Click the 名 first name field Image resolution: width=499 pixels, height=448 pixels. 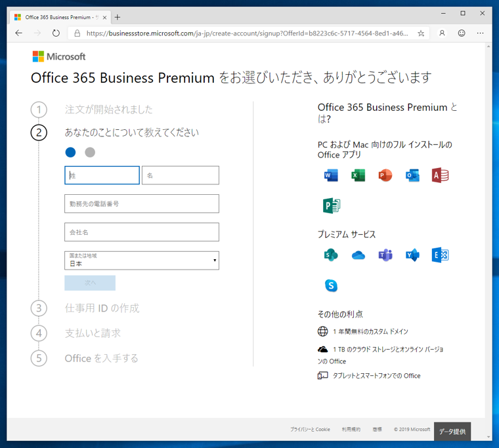tap(181, 175)
